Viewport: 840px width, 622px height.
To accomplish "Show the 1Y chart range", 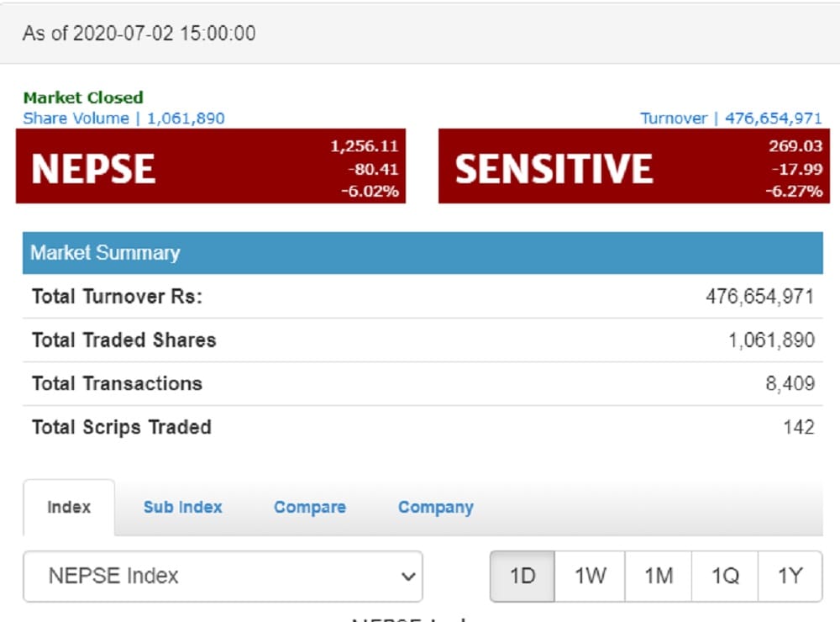I will coord(790,577).
